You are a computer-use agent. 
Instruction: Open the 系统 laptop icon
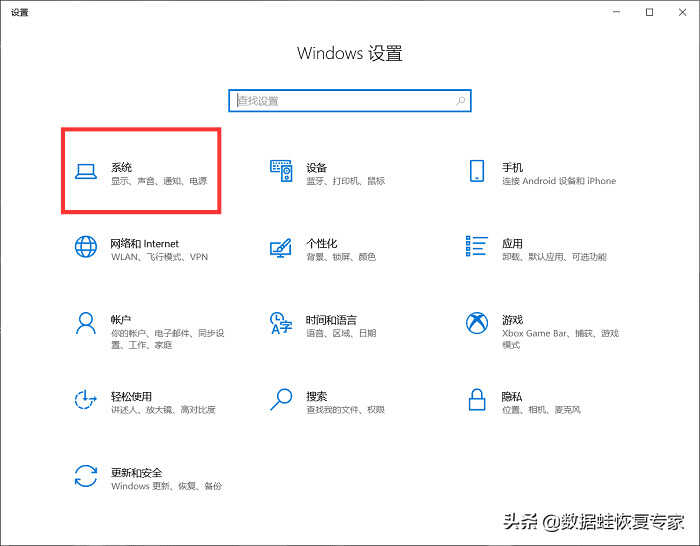pos(86,172)
